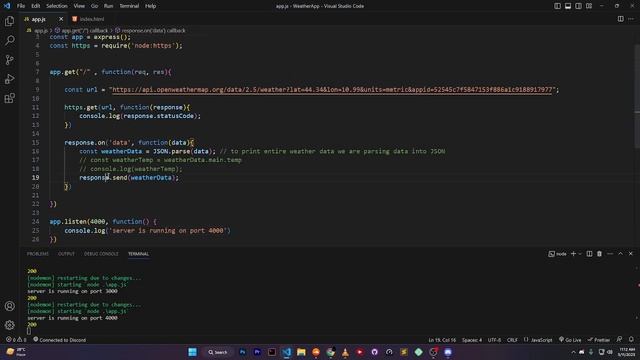The image size is (640, 360).
Task: Switch to the Output panel tab
Action: [x=66, y=254]
